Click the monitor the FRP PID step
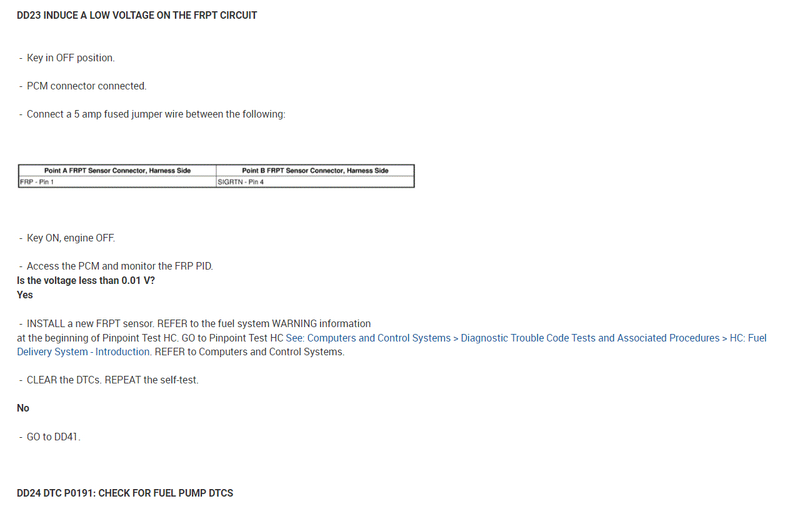Viewport: 812px width, 516px height. coord(119,266)
